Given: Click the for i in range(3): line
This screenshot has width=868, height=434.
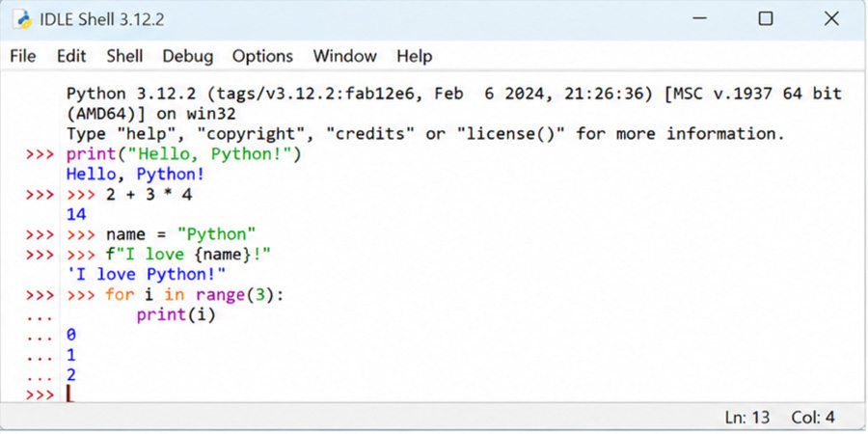Looking at the screenshot, I should click(194, 294).
